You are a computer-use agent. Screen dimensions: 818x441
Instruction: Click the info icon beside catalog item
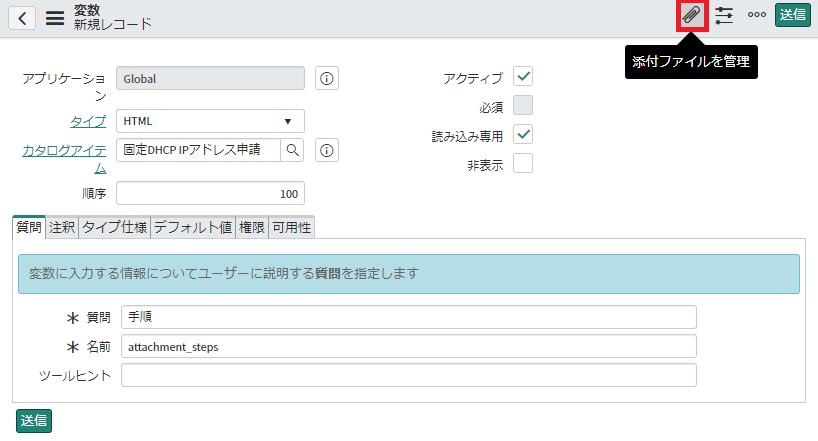click(327, 150)
